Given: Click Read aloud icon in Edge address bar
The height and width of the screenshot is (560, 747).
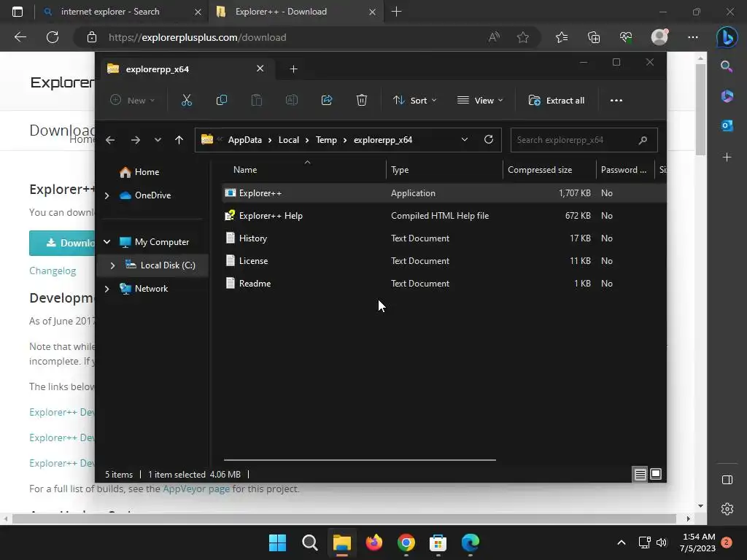Looking at the screenshot, I should pos(494,37).
